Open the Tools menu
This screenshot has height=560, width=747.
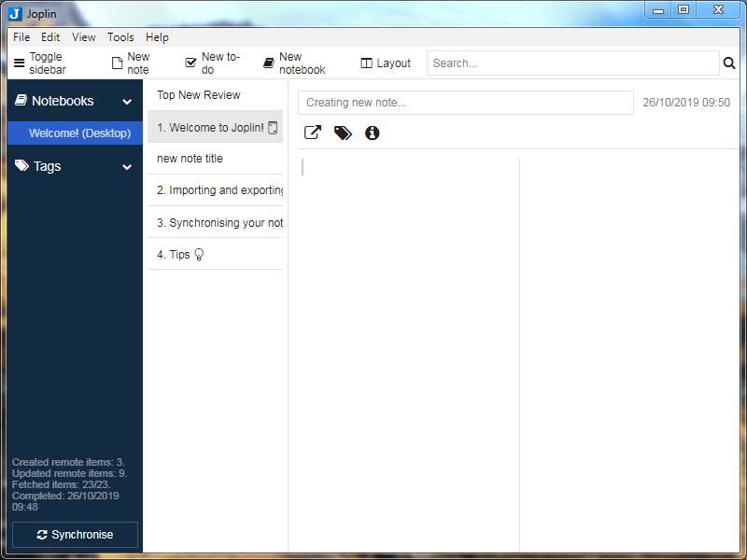tap(120, 37)
